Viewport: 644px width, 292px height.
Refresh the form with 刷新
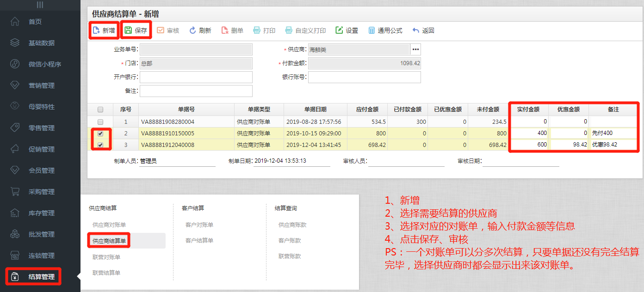(x=200, y=30)
